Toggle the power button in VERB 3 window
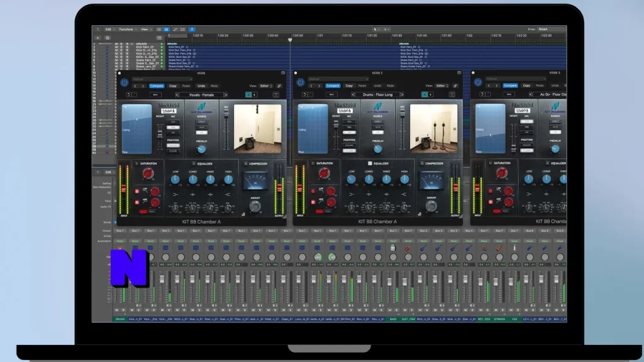The width and height of the screenshot is (644, 362). pos(478,82)
